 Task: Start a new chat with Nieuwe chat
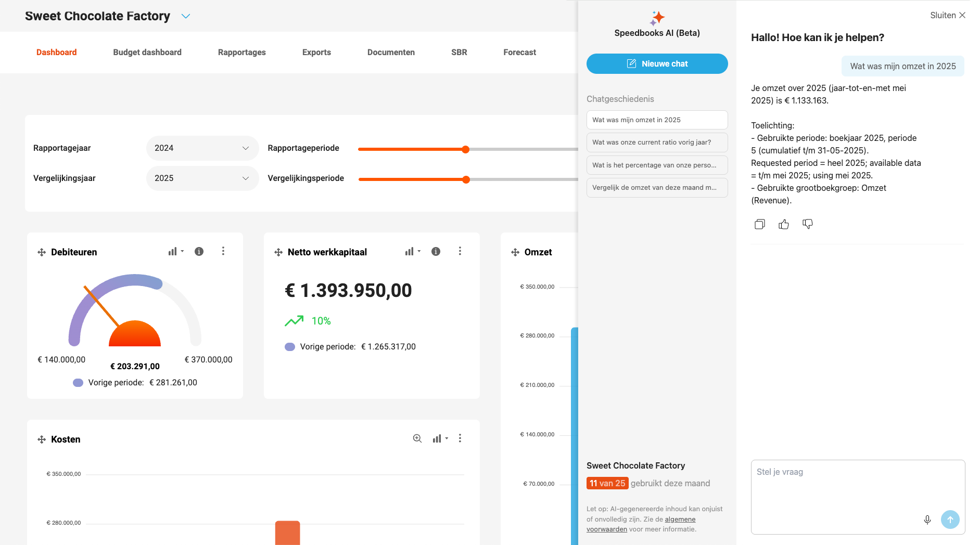coord(657,64)
